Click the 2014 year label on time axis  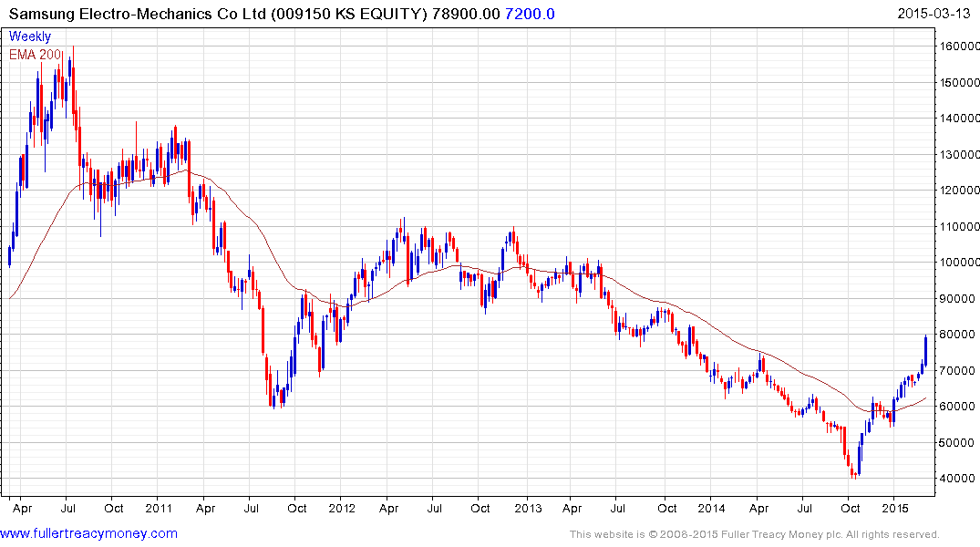[711, 508]
